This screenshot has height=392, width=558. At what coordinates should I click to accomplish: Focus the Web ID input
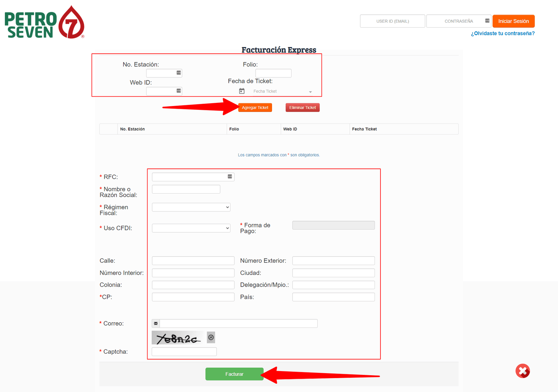coord(164,91)
